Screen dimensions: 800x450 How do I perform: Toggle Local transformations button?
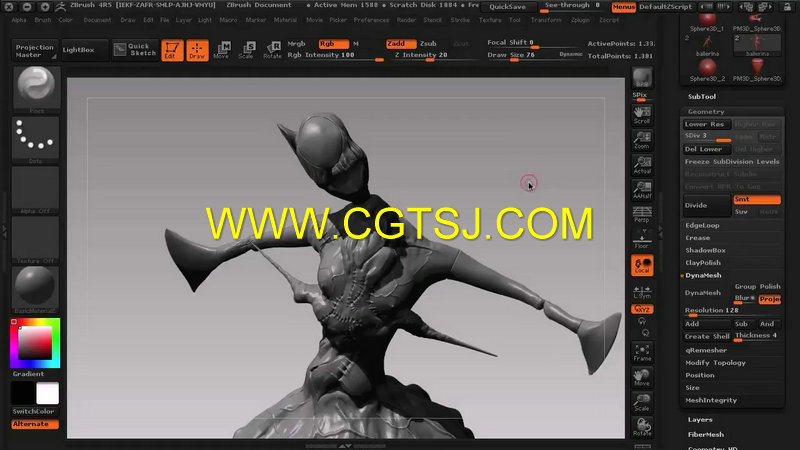pyautogui.click(x=642, y=265)
